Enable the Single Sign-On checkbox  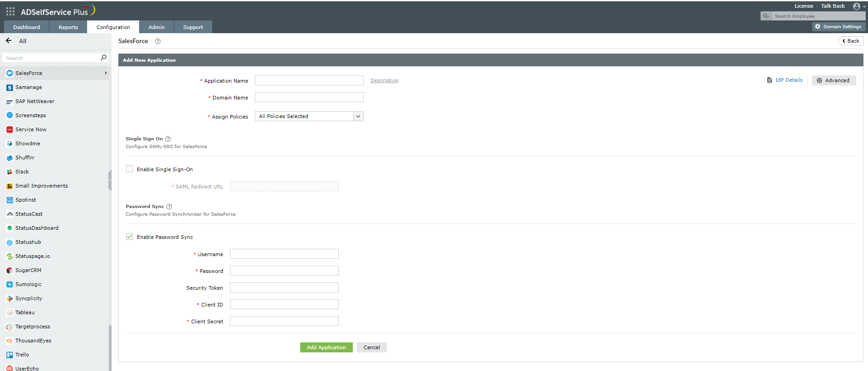pos(130,169)
